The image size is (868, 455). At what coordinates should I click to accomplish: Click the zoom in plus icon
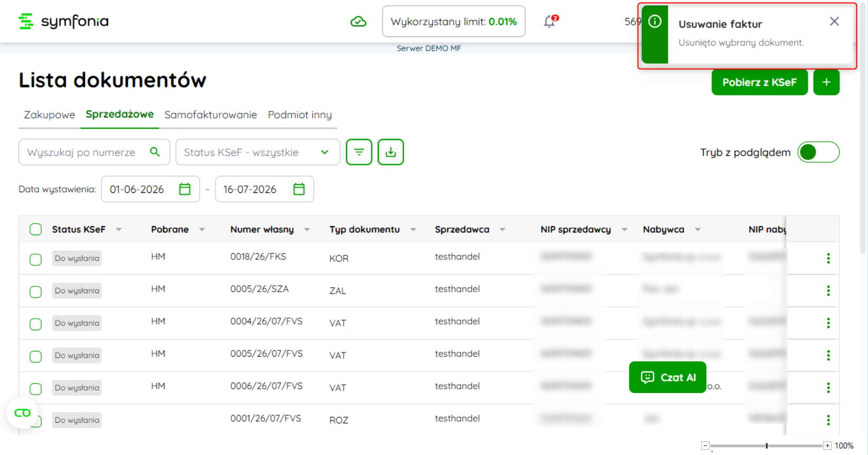click(827, 445)
